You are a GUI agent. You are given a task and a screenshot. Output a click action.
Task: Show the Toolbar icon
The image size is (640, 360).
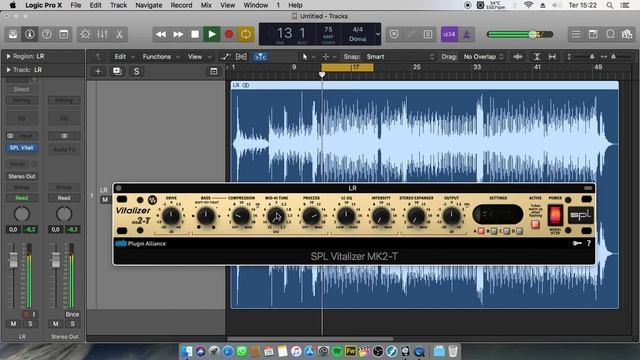click(64, 34)
